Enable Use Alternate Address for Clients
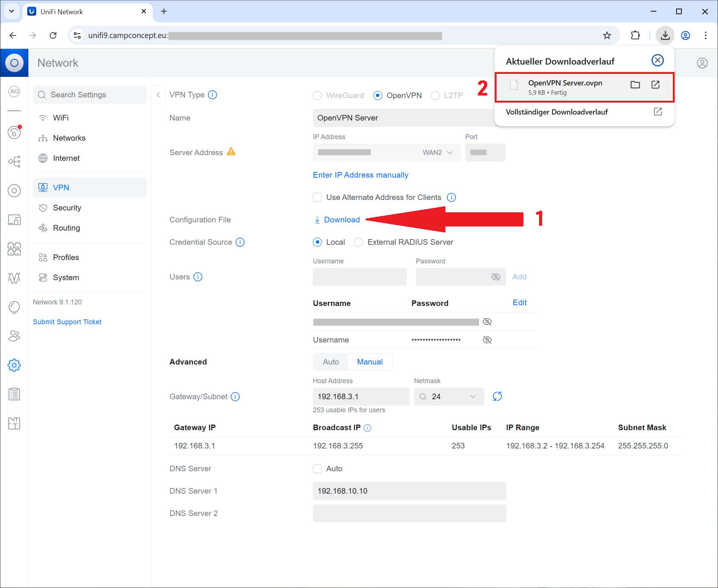 (317, 197)
